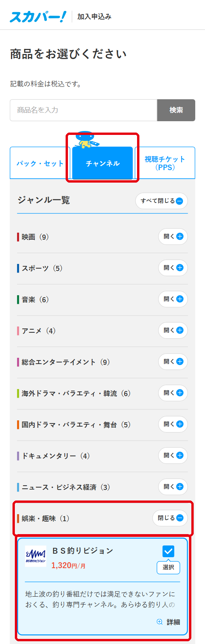
Task: Expand the スポーツ genre list
Action: click(x=173, y=268)
